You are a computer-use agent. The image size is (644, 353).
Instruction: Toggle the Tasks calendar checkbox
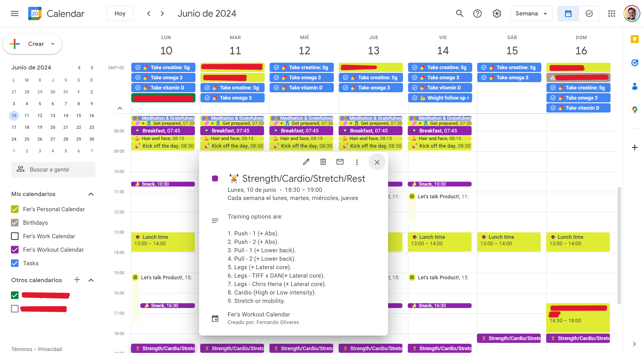pos(15,263)
